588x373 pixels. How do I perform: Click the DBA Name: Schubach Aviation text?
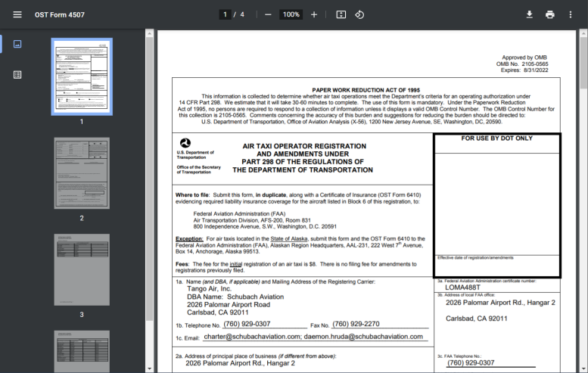(235, 297)
